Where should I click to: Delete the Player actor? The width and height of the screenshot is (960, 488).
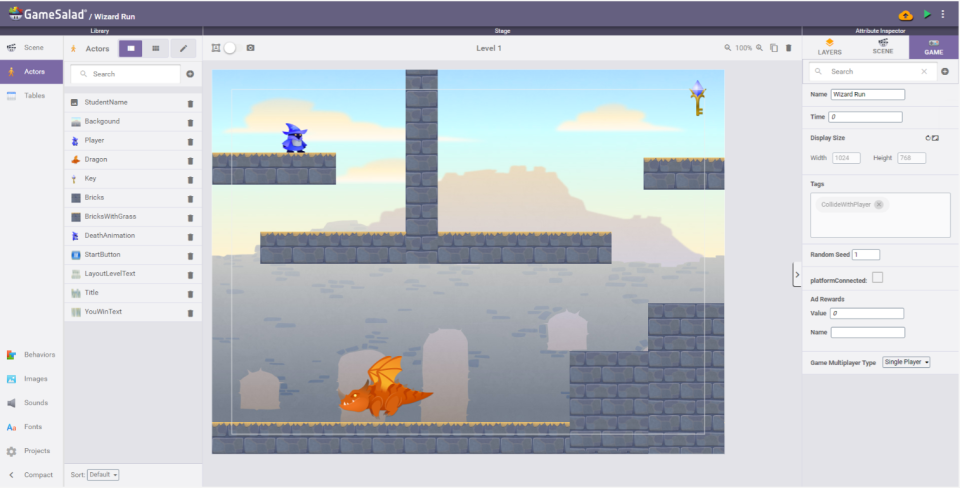tap(190, 141)
